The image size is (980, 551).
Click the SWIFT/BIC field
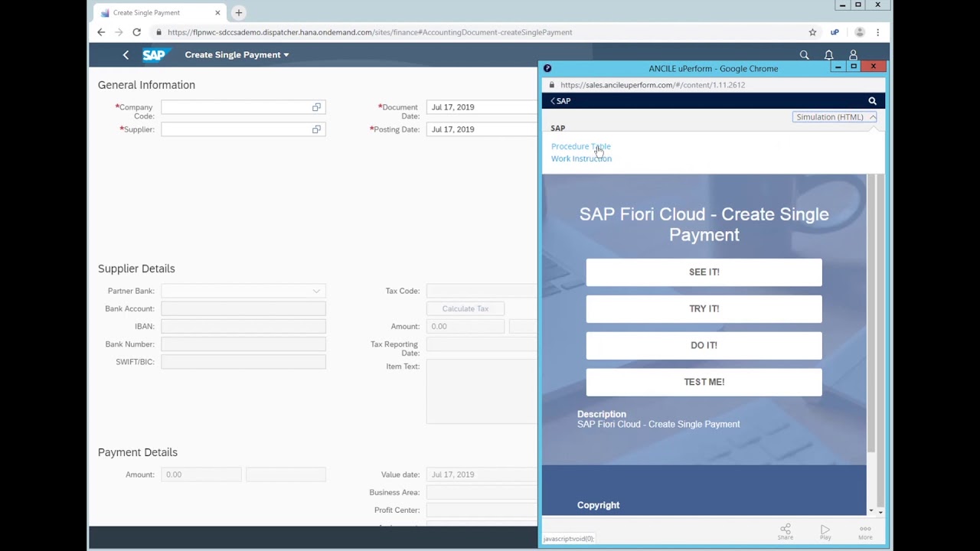pyautogui.click(x=243, y=362)
